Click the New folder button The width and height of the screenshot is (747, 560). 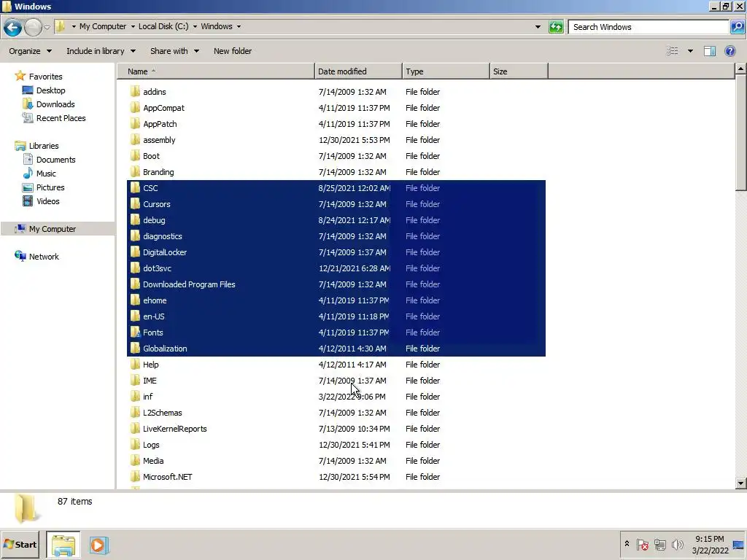click(x=233, y=51)
